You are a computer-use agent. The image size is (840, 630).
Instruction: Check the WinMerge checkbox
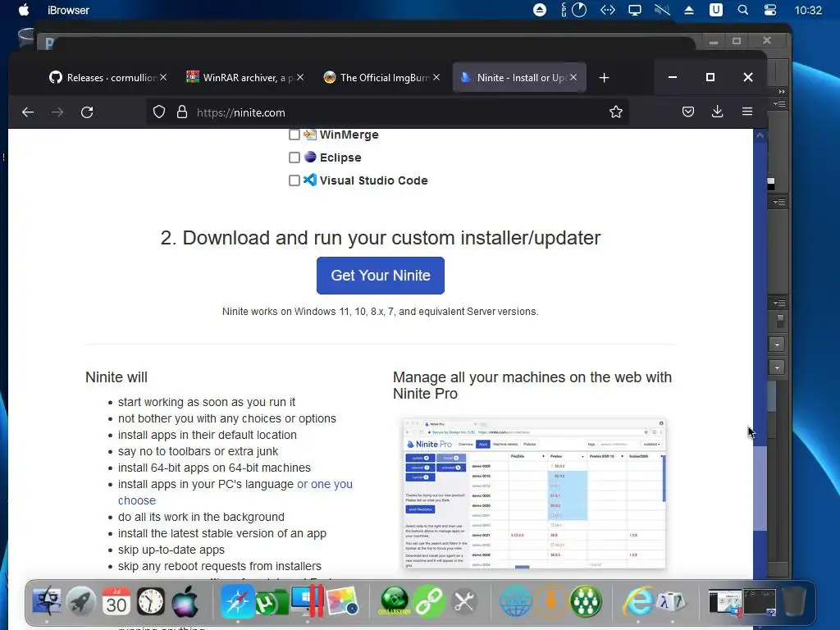tap(294, 135)
